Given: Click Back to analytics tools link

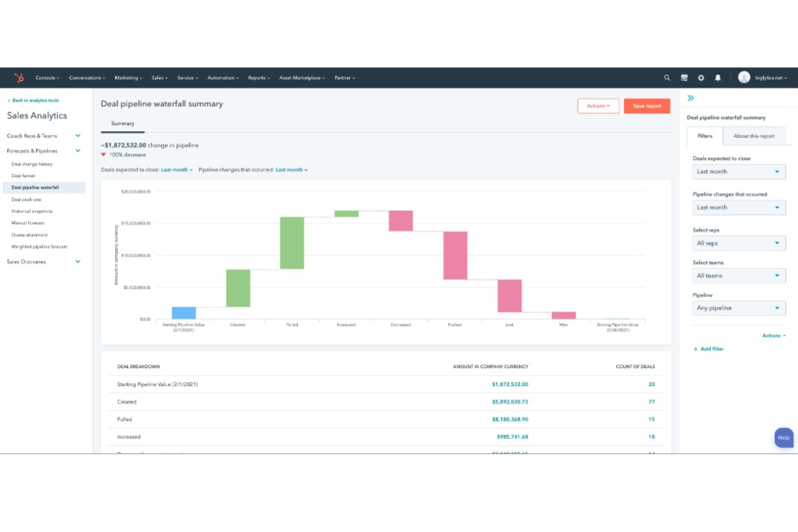Looking at the screenshot, I should [x=33, y=100].
